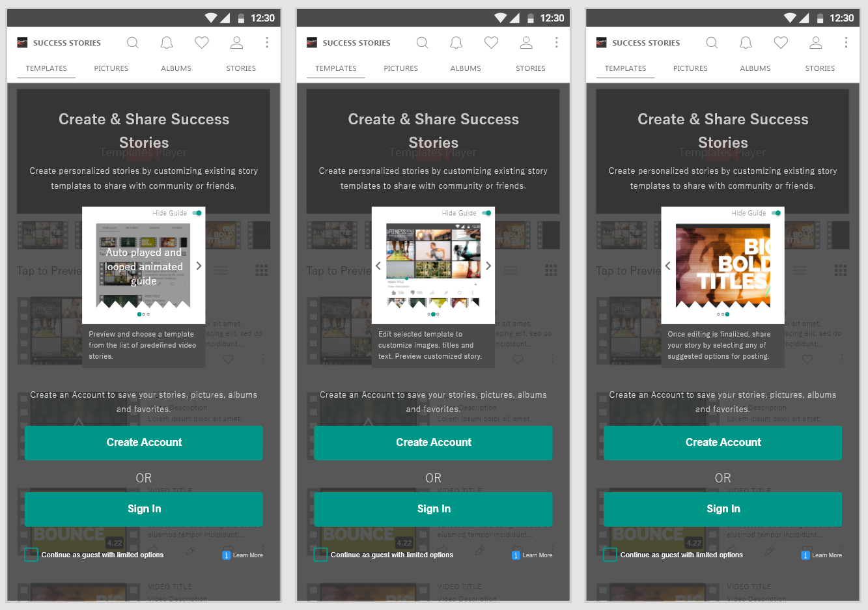This screenshot has width=868, height=610.
Task: Switch to Stories tab on the second phone
Action: tap(531, 68)
